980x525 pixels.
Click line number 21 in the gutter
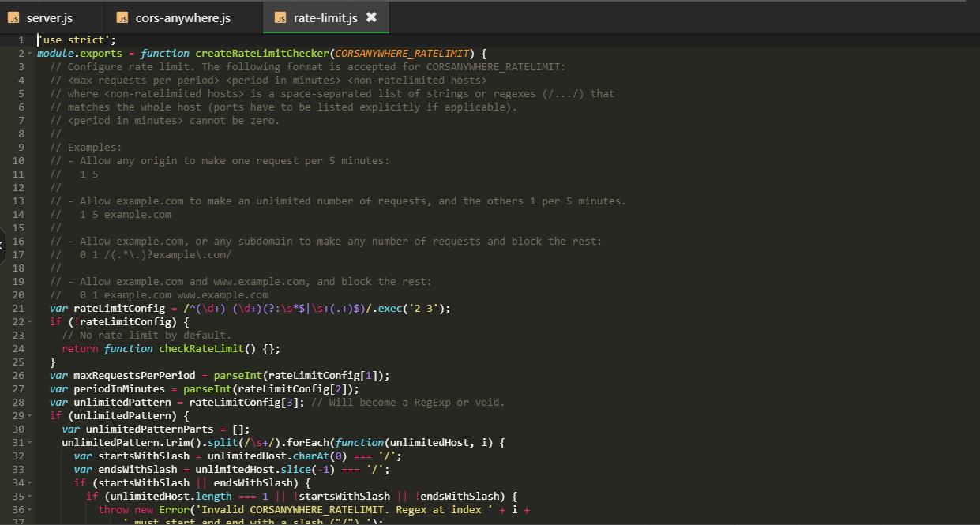pyautogui.click(x=19, y=308)
